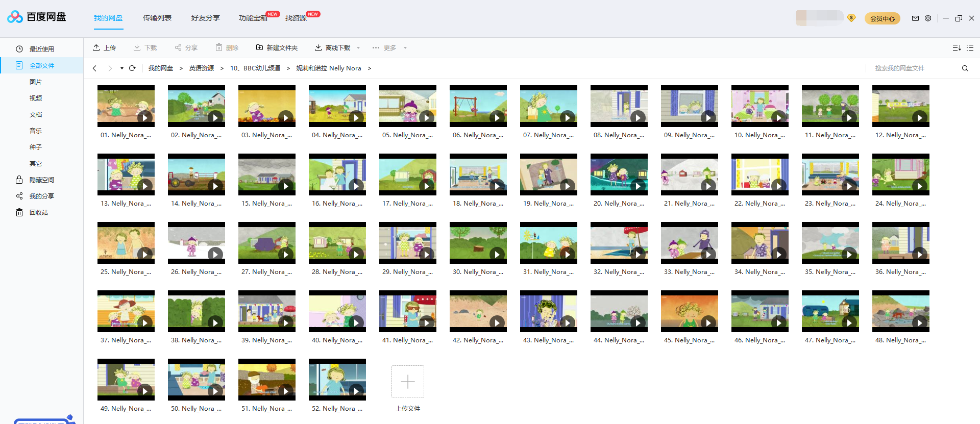Switch to 功能宝箱 tab
Image resolution: width=980 pixels, height=424 pixels.
pos(253,18)
